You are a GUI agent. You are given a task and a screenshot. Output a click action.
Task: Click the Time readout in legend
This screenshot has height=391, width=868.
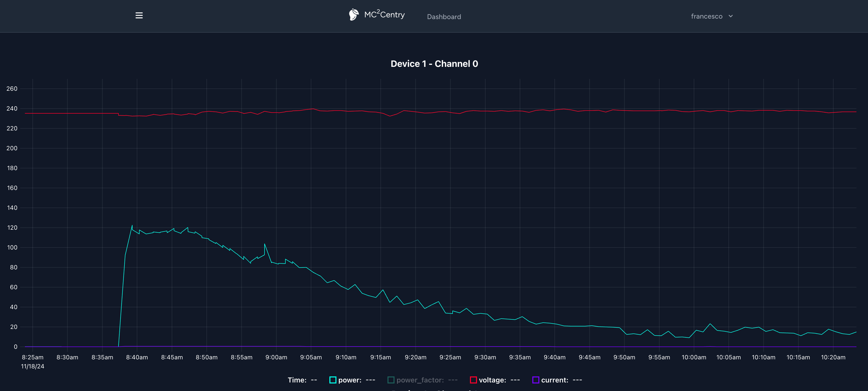click(302, 380)
